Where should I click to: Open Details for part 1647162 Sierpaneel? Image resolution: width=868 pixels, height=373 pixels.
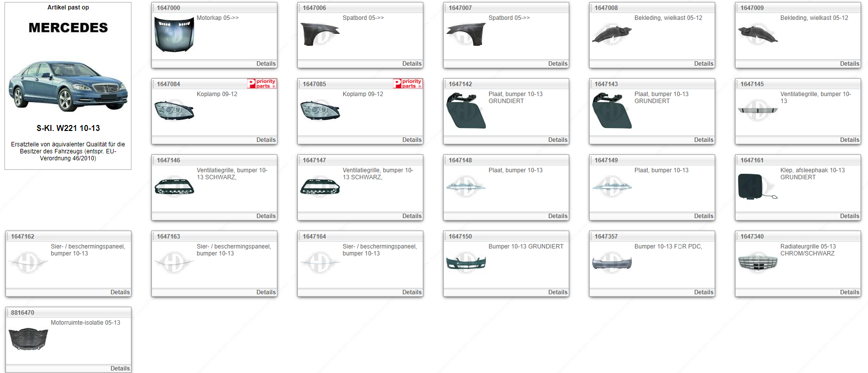[120, 292]
